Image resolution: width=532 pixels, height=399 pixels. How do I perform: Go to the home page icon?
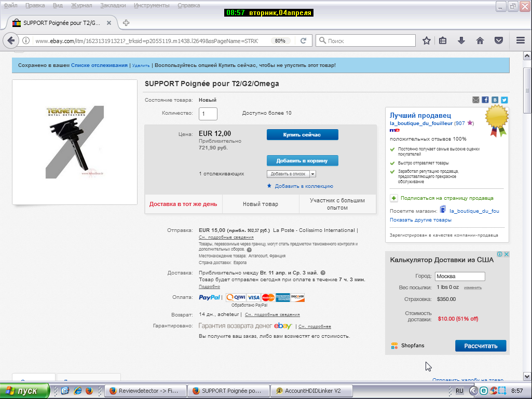[480, 40]
